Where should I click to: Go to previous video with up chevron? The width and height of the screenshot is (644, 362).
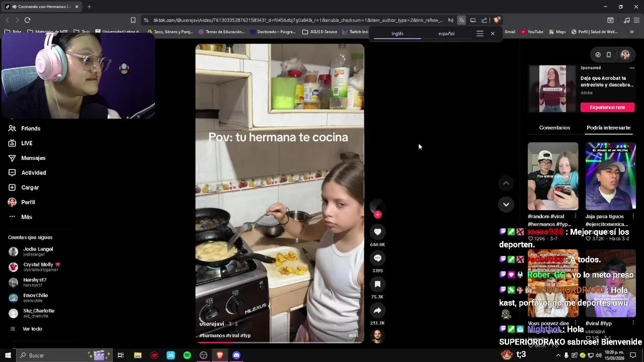[506, 183]
